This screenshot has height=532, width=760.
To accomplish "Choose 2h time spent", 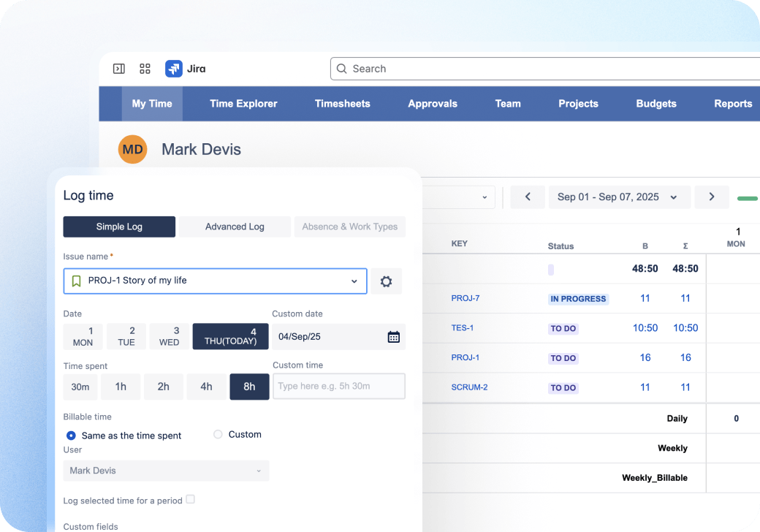I will point(164,387).
